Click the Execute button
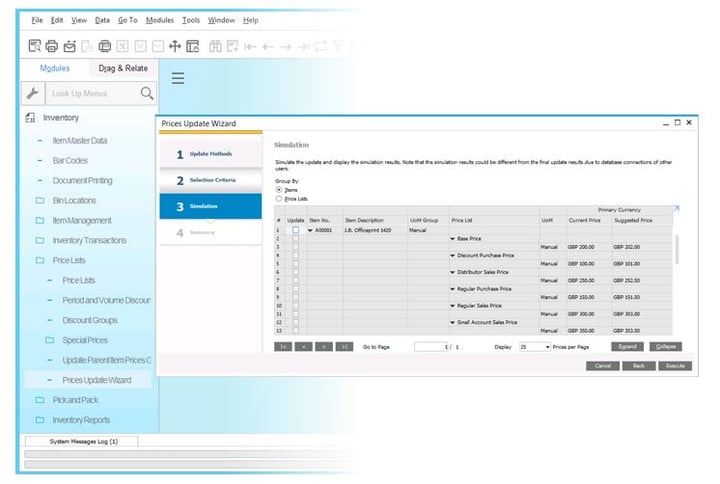Image resolution: width=720 pixels, height=484 pixels. [675, 366]
